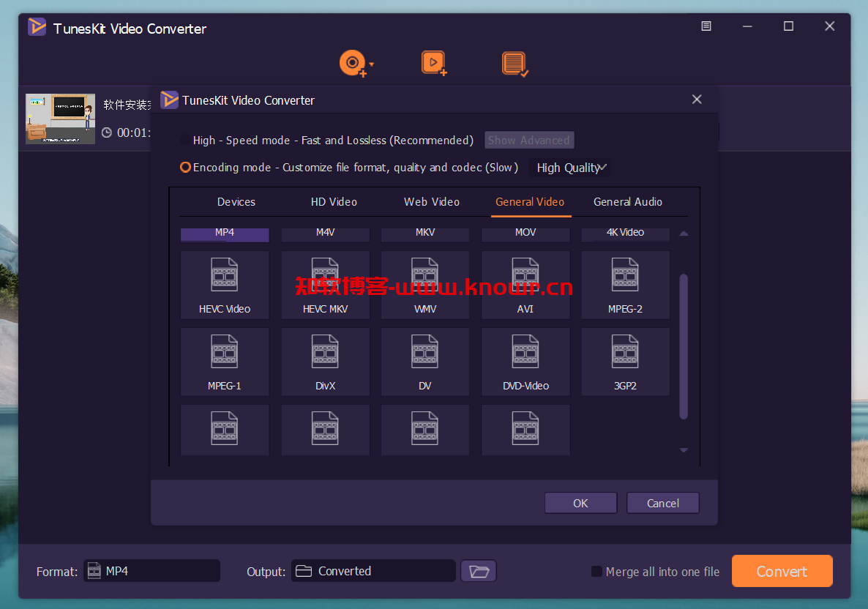Open the High Quality dropdown
Image resolution: width=868 pixels, height=609 pixels.
[x=570, y=168]
